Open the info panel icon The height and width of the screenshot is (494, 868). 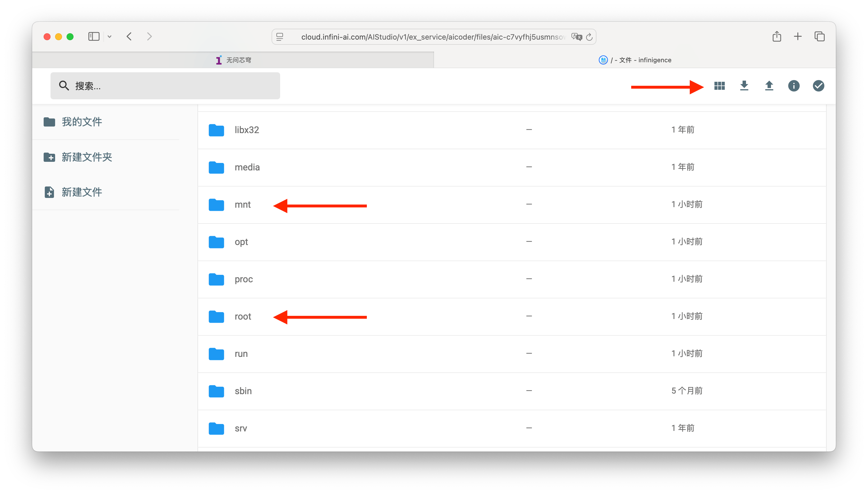[793, 86]
